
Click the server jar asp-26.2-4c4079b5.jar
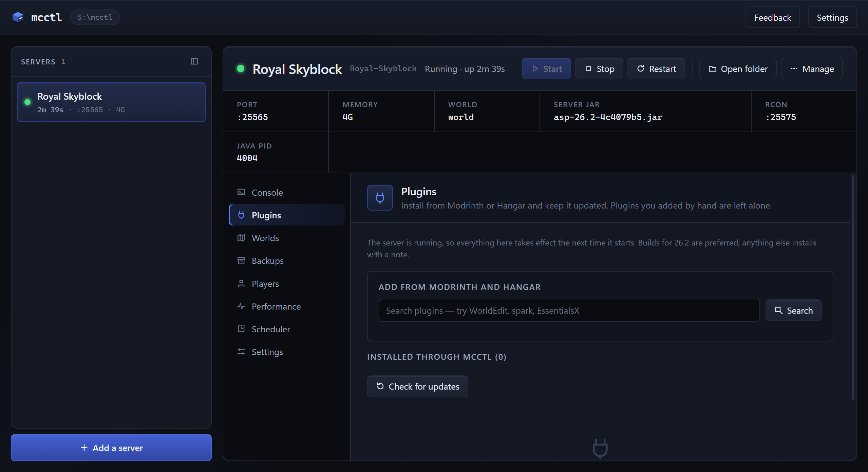coord(608,117)
